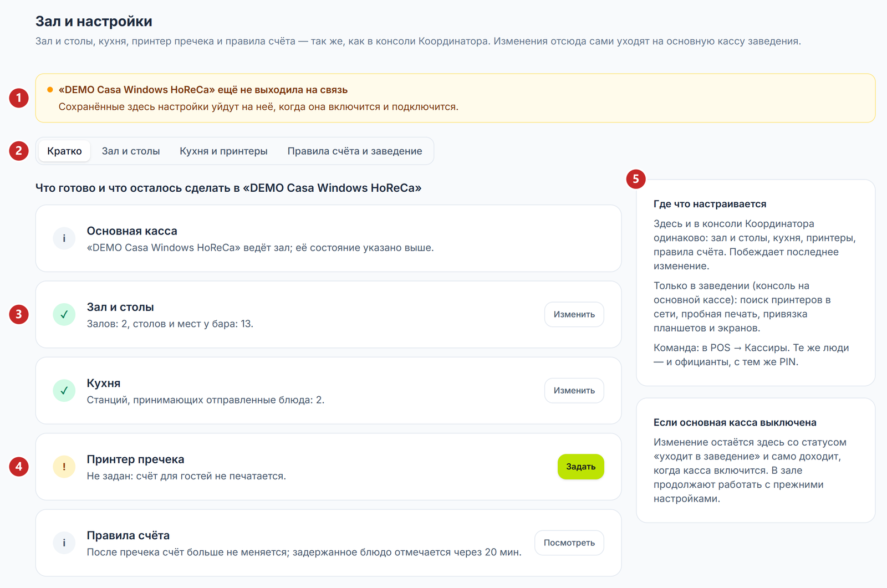Image resolution: width=887 pixels, height=588 pixels.
Task: Click warning exclamation icon for Принтер пречека
Action: point(64,467)
